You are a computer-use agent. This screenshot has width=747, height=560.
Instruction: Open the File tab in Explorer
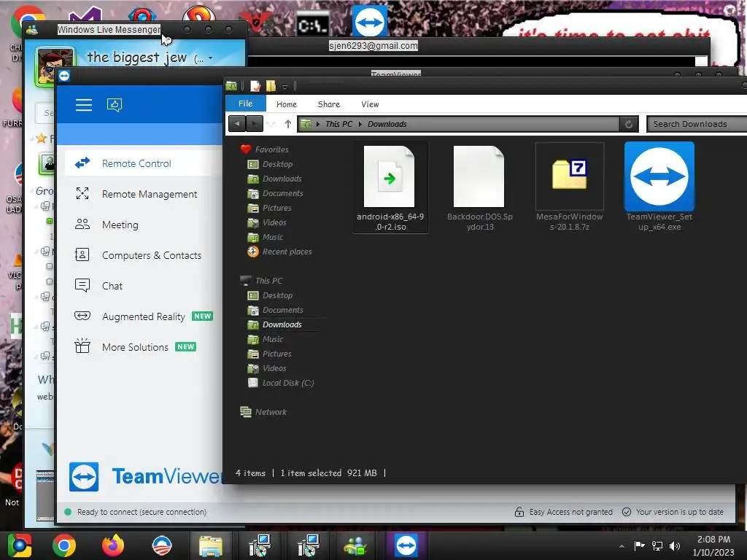tap(246, 104)
